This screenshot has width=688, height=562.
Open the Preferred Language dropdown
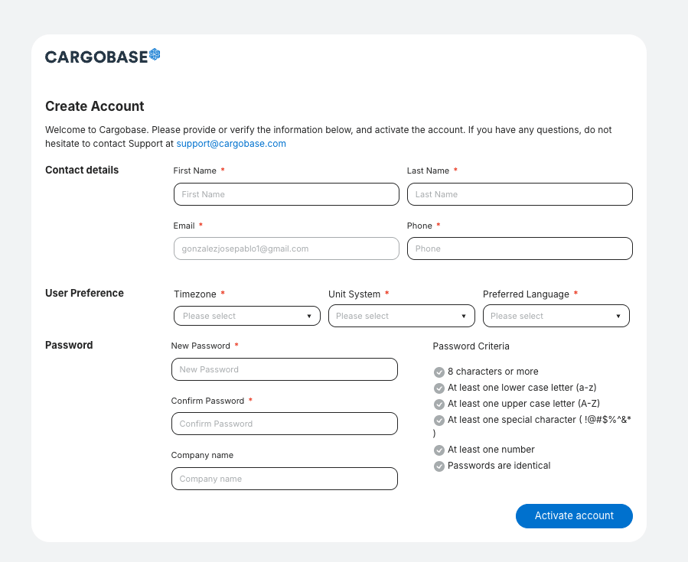pyautogui.click(x=556, y=316)
